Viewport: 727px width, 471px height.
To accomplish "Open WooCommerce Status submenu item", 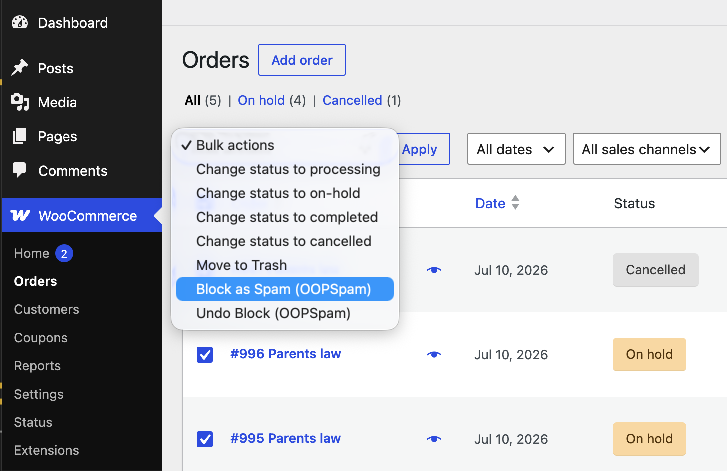I will 33,423.
